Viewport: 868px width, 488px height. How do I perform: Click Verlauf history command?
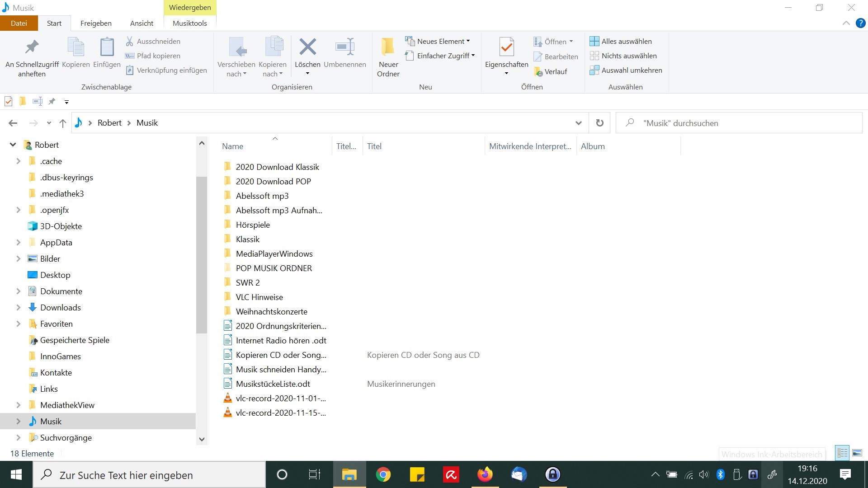click(550, 71)
